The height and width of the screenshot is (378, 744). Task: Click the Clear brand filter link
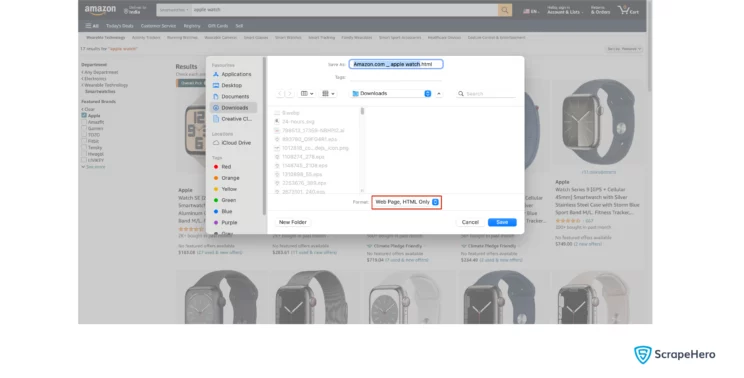88,110
